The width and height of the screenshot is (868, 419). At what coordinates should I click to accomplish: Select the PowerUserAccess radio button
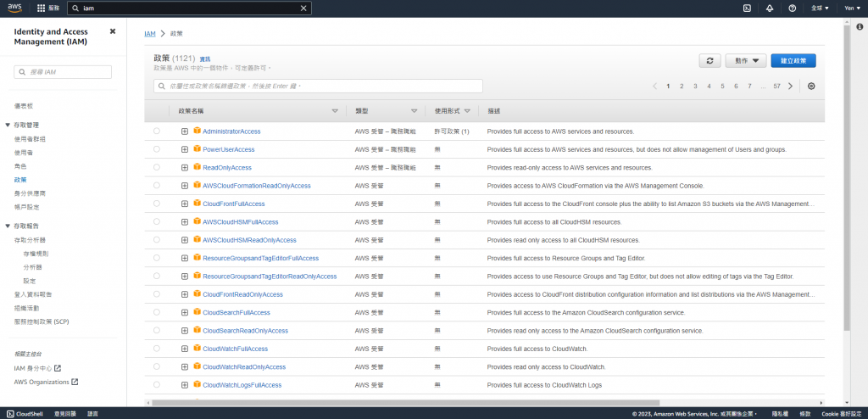pyautogui.click(x=157, y=149)
